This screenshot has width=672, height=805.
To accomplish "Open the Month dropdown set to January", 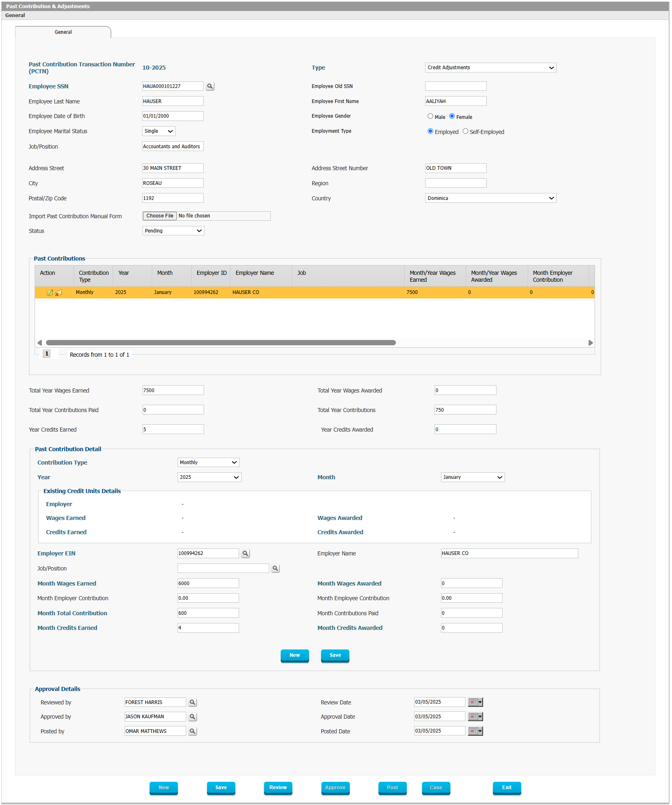I will click(472, 477).
